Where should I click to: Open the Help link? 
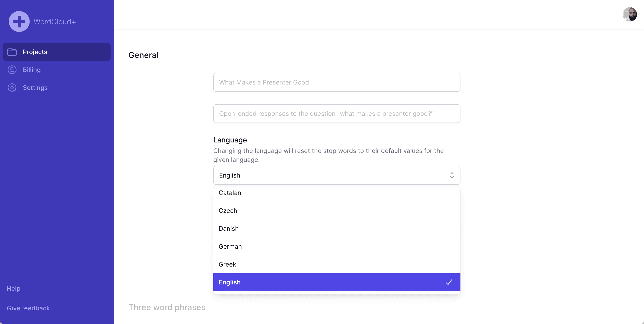(13, 288)
